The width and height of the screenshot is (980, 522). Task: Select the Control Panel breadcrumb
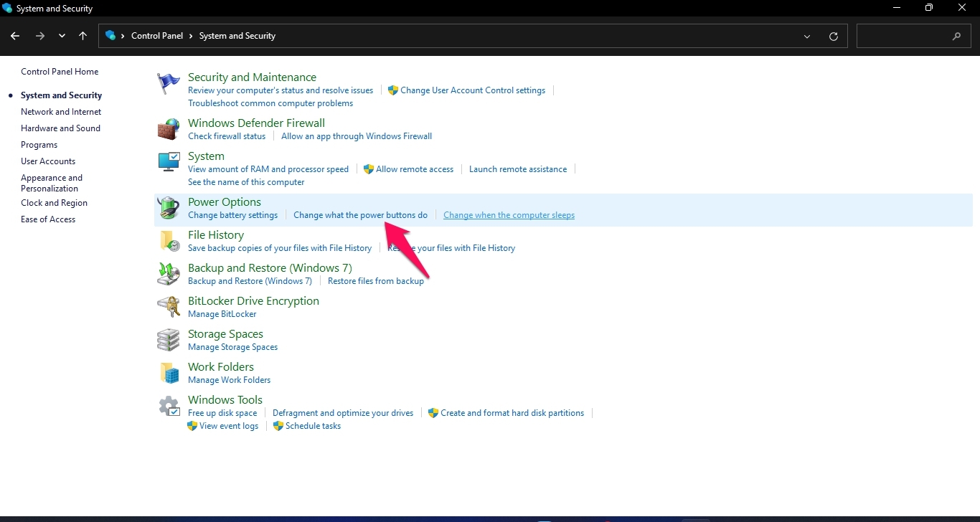pos(157,36)
